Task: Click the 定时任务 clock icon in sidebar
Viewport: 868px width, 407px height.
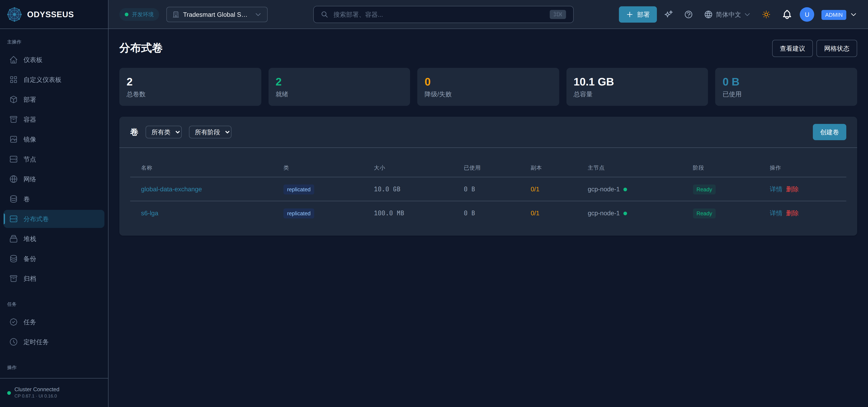Action: 14,342
